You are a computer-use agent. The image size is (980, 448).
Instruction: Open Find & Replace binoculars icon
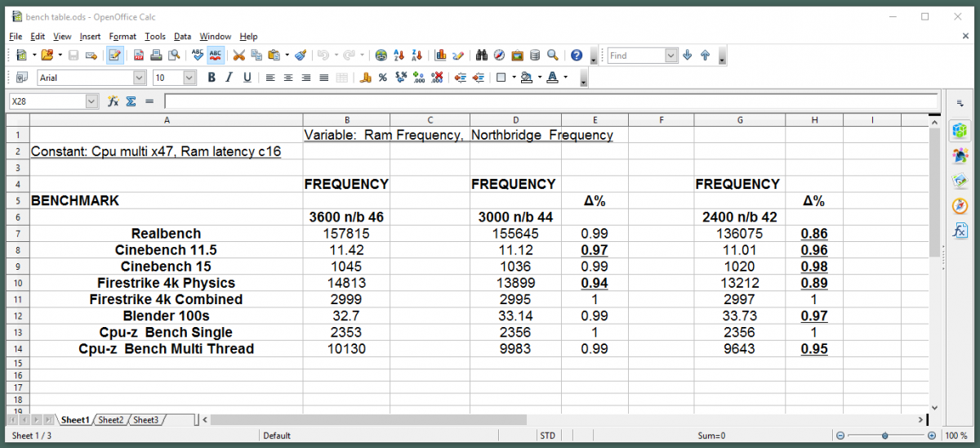click(482, 56)
